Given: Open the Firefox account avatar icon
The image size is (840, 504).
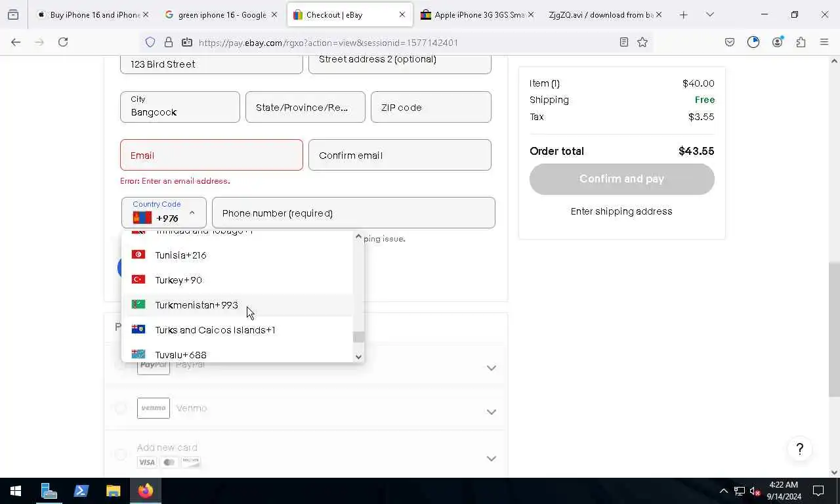Looking at the screenshot, I should point(777,42).
